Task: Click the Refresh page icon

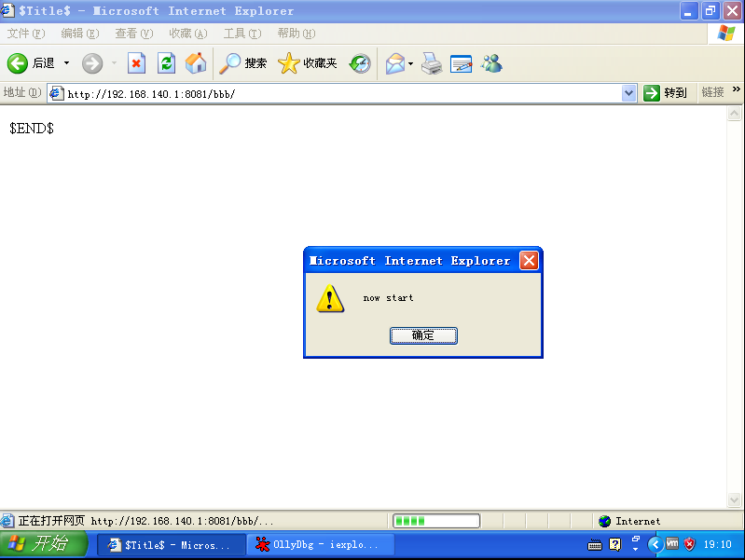Action: (166, 63)
